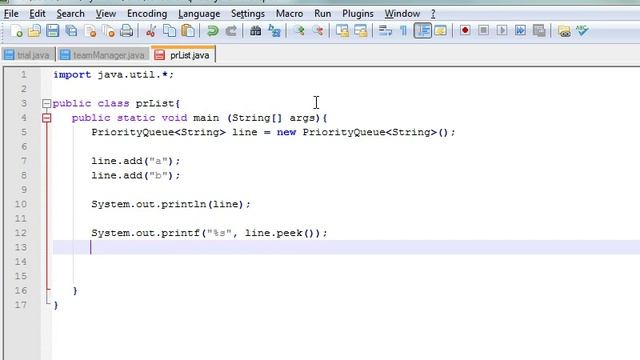Open the Settings menu
The height and width of the screenshot is (360, 640).
tap(248, 13)
